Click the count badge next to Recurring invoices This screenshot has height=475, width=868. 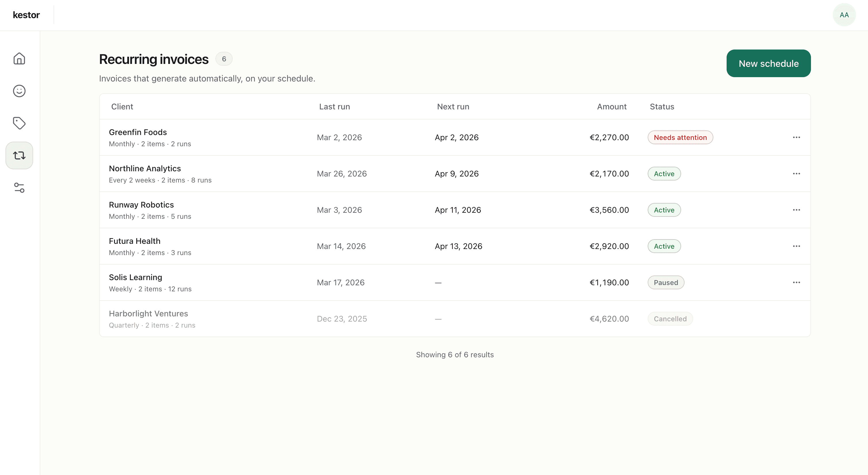[224, 59]
